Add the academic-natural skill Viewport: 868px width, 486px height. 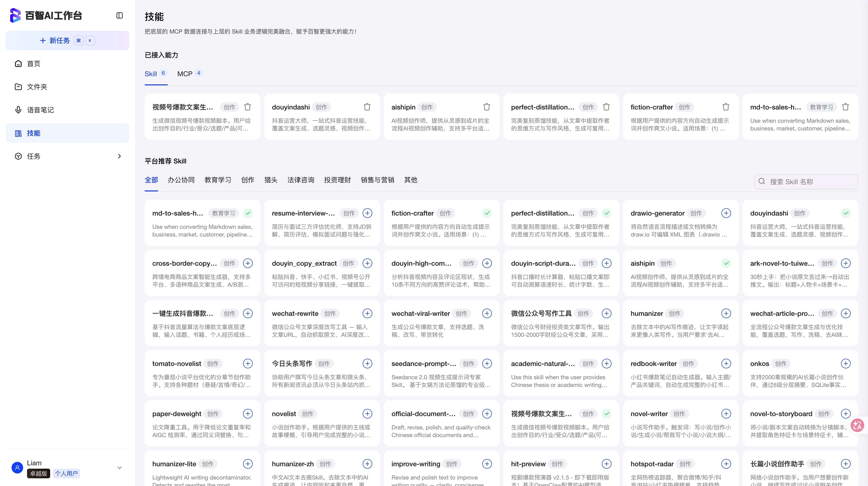[x=607, y=364]
